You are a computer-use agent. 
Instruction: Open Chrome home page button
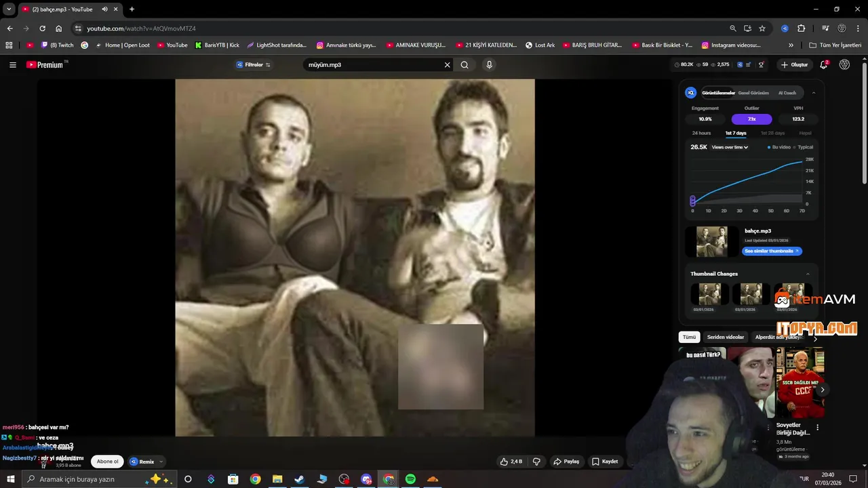tap(58, 28)
